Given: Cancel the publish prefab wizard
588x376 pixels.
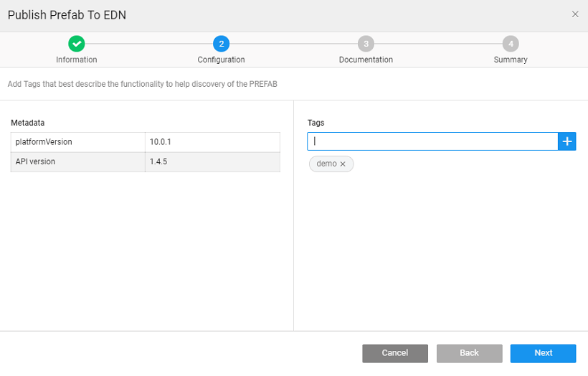Looking at the screenshot, I should (x=394, y=353).
